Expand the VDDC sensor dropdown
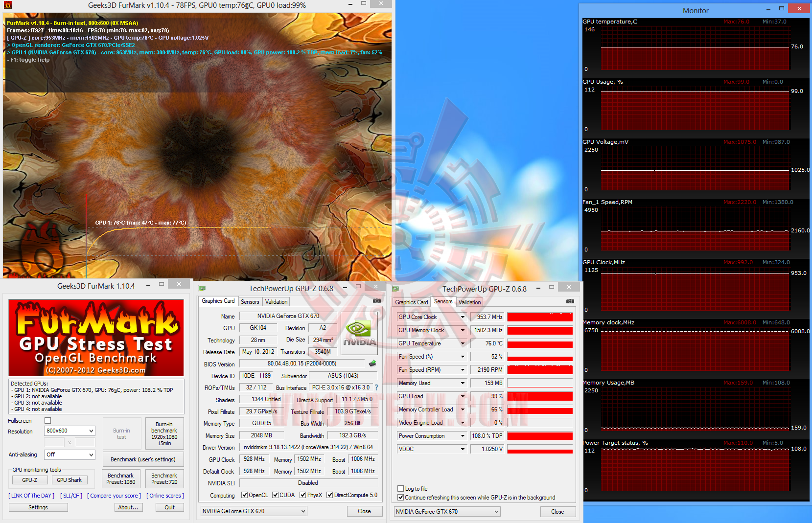 pyautogui.click(x=463, y=449)
